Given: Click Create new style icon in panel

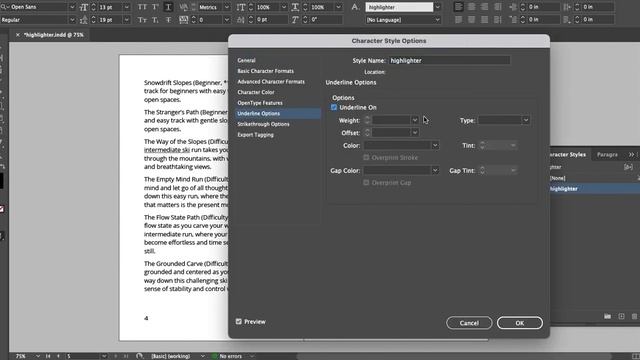Looking at the screenshot, I should click(621, 316).
